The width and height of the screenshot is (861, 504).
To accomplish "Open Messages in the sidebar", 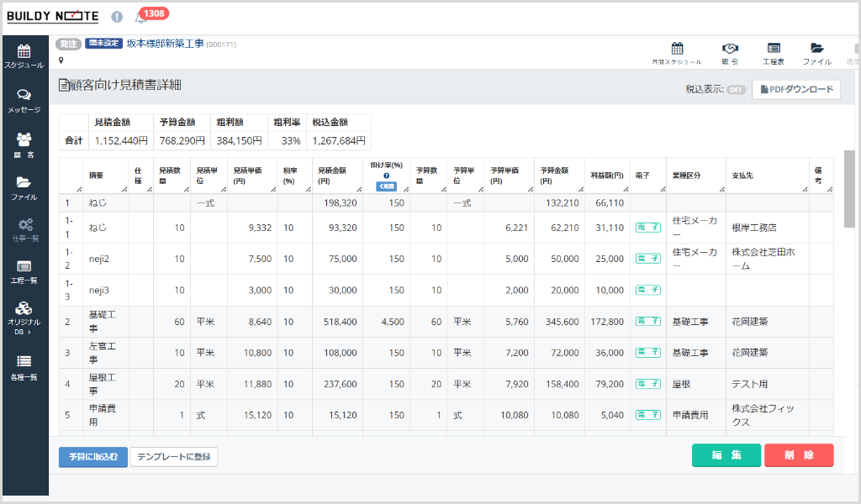I will (x=24, y=101).
